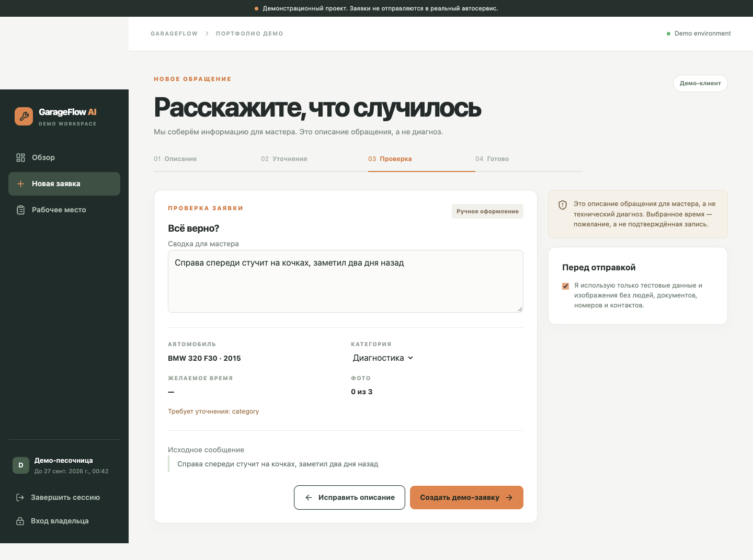Click the shield warning icon in notice
The image size is (753, 560).
[x=563, y=205]
